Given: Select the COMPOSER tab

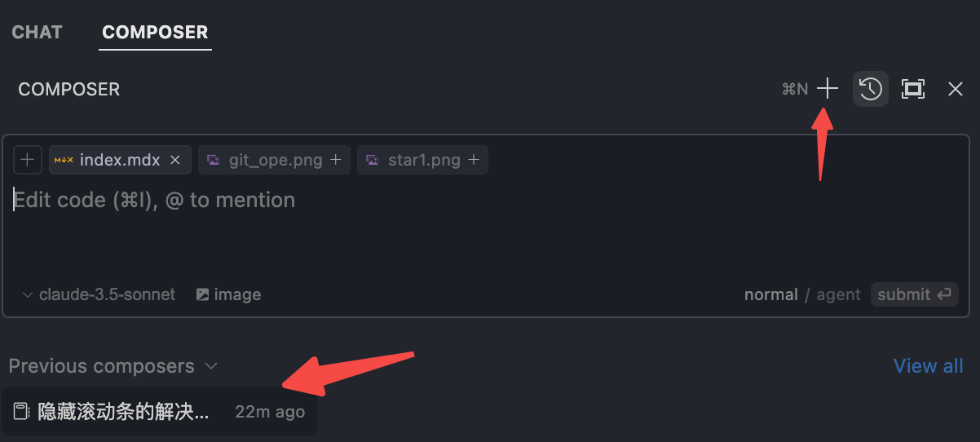Looking at the screenshot, I should coord(155,33).
